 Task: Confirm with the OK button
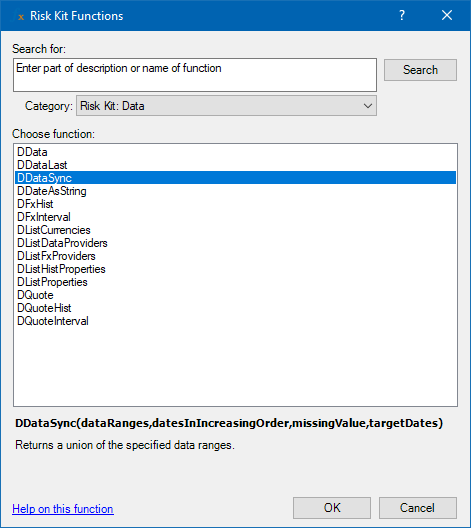[x=332, y=508]
